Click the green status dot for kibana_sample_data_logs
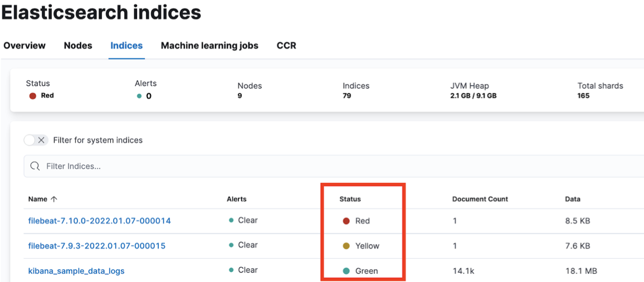644x282 pixels. point(346,271)
